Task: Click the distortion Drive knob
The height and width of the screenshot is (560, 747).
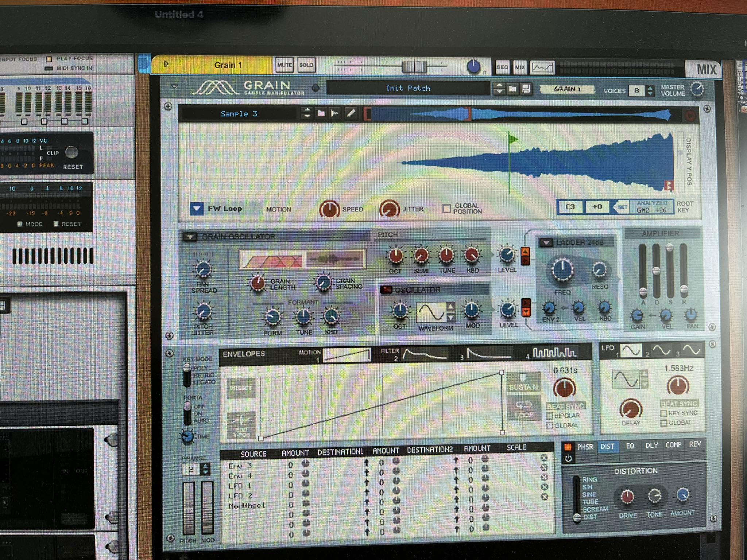Action: [627, 497]
